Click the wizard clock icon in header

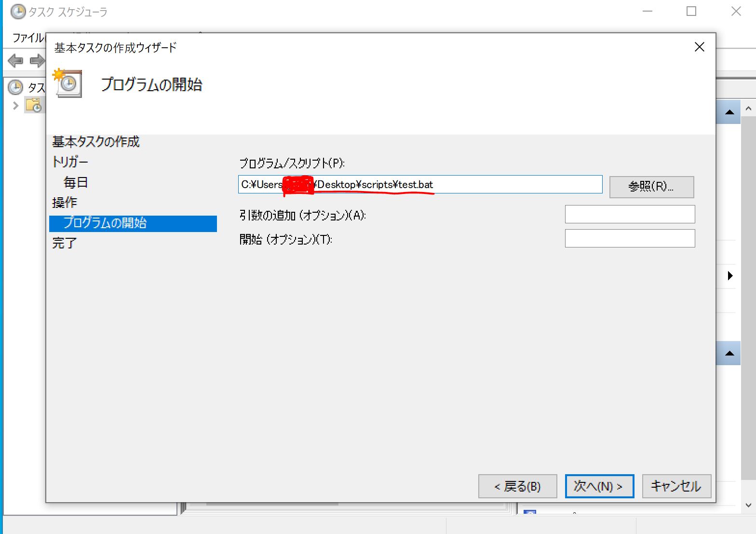coord(67,84)
